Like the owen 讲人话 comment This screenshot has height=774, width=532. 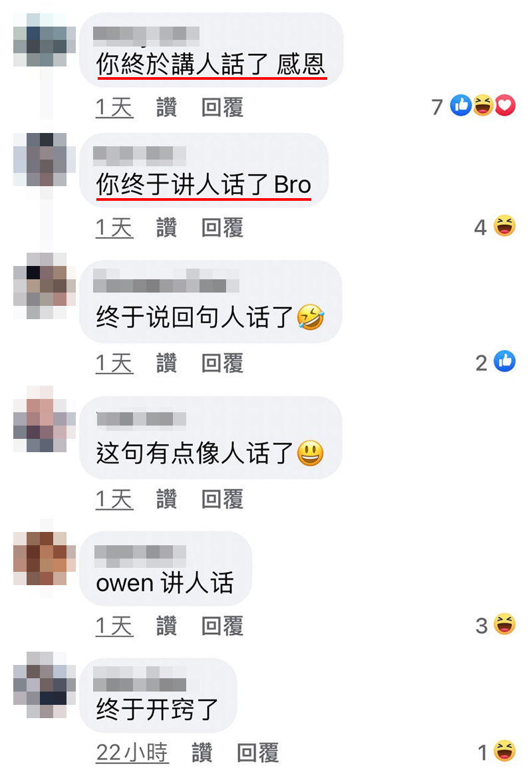(x=167, y=626)
